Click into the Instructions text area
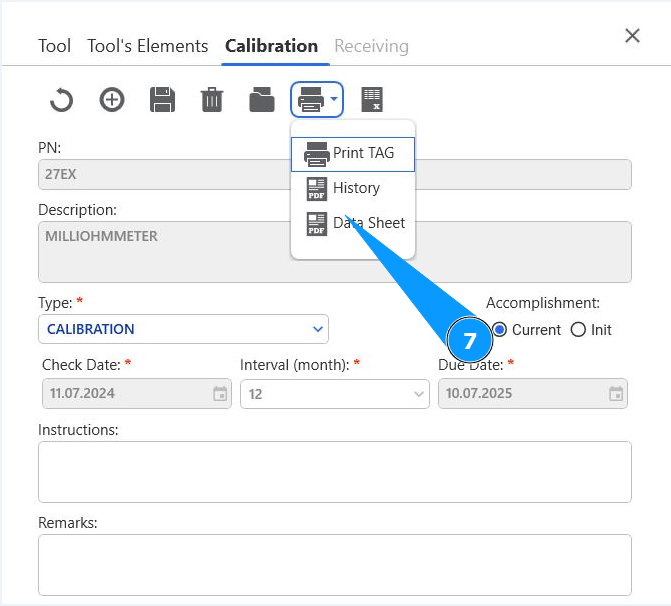This screenshot has width=671, height=606. [x=334, y=471]
